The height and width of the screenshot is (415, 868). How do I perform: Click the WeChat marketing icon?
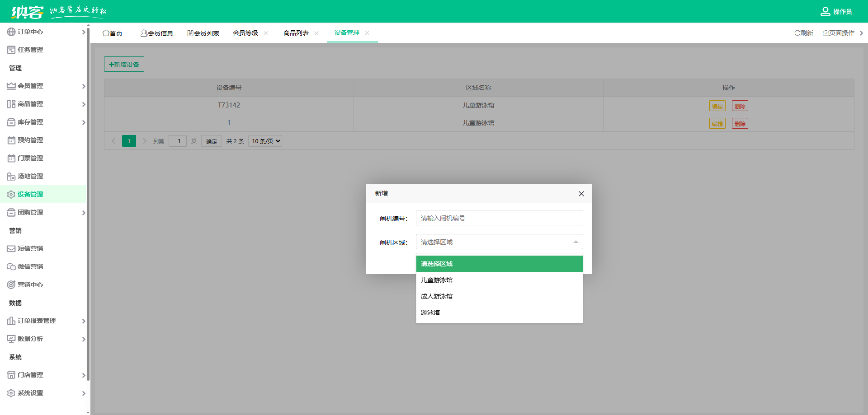(11, 266)
